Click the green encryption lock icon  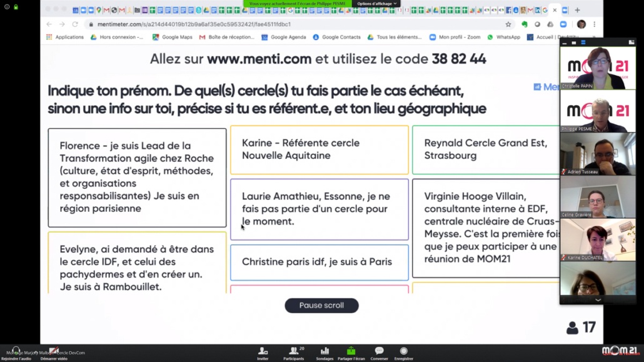pos(16,7)
